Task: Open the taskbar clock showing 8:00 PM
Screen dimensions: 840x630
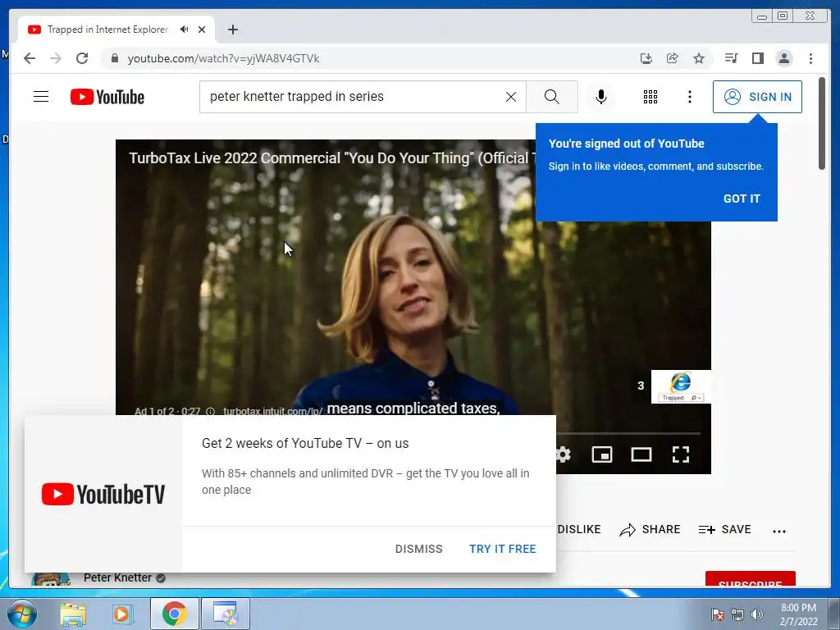Action: [798, 614]
